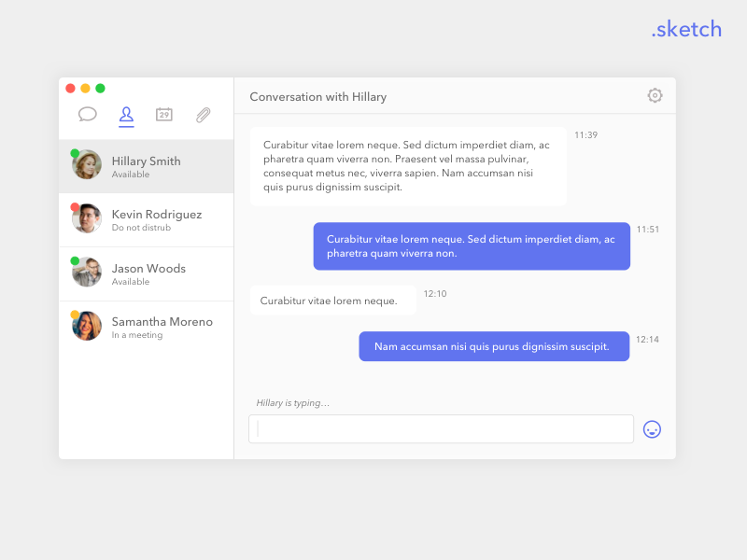Open the emoji smiley picker
Viewport: 747px width, 560px height.
(x=652, y=428)
